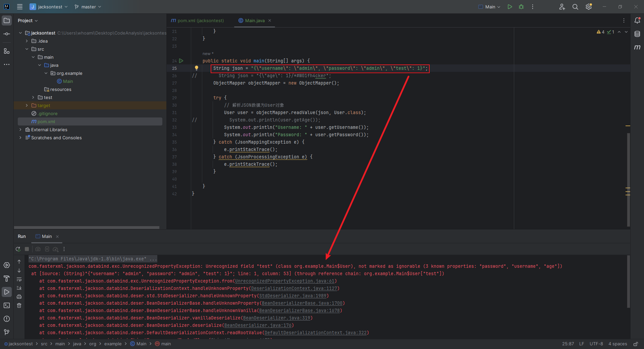
Task: Open the Project tool window icon
Action: pos(7,20)
